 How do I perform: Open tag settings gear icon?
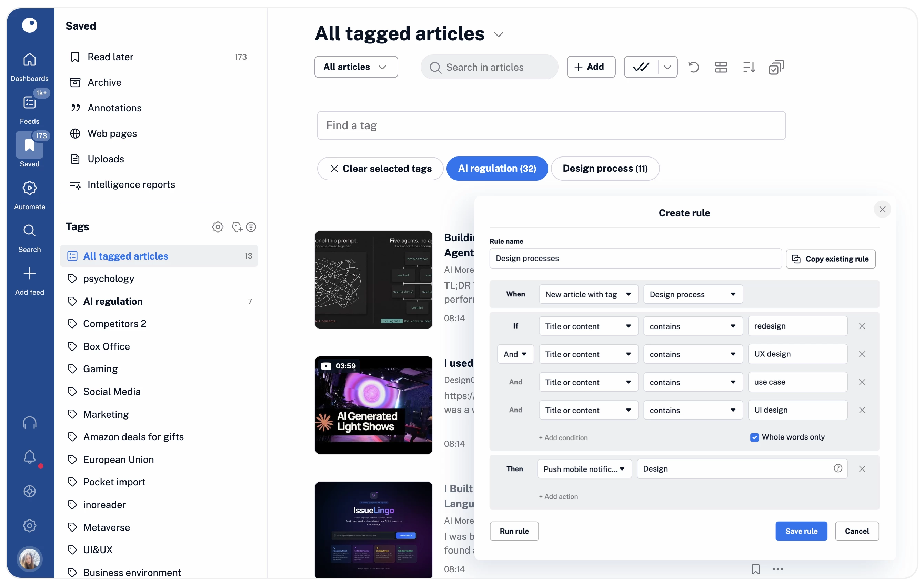(x=218, y=227)
